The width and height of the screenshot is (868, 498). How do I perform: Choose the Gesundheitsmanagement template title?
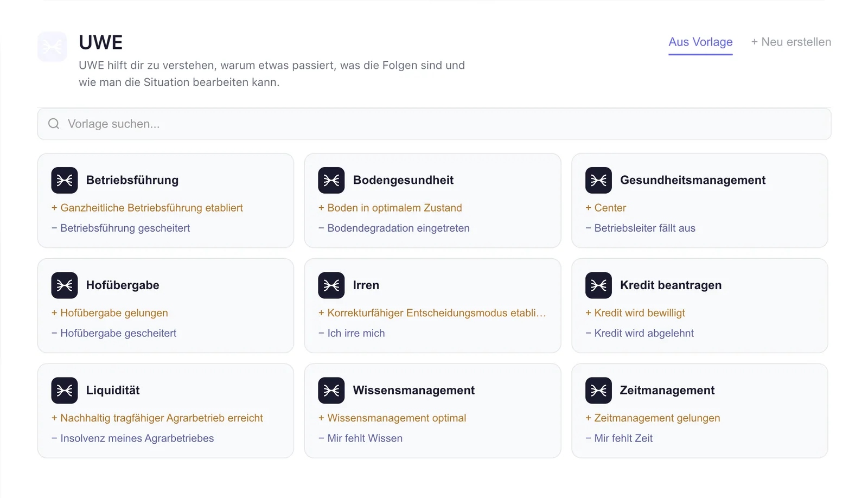pos(693,180)
